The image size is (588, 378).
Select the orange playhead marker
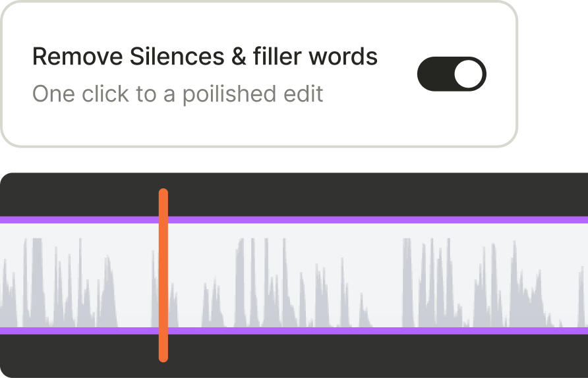(163, 275)
